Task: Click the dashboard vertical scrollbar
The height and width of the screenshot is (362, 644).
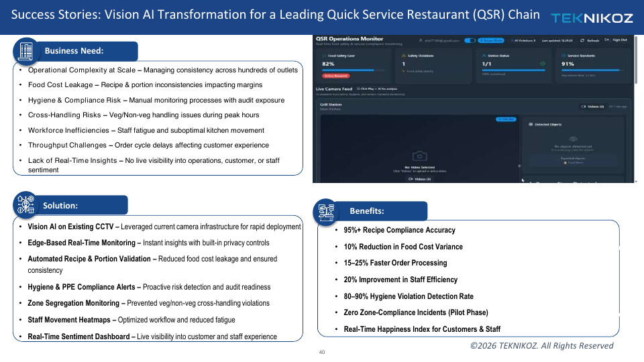Action: (x=636, y=60)
